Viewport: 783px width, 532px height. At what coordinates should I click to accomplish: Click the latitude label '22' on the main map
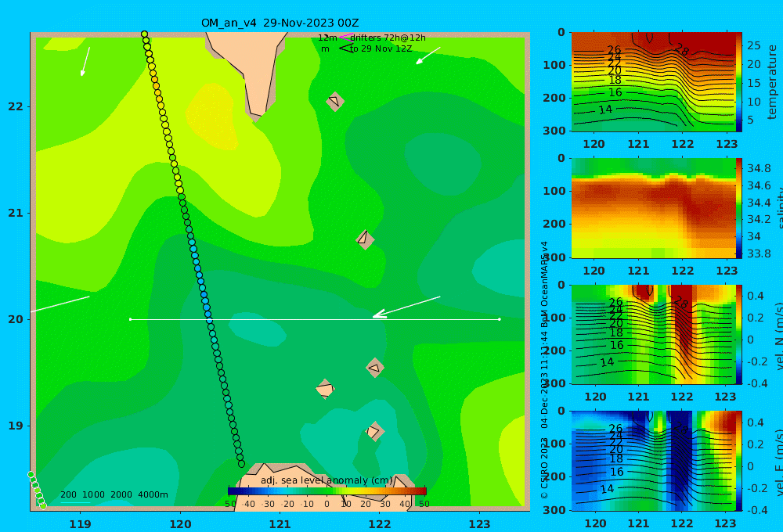[16, 106]
